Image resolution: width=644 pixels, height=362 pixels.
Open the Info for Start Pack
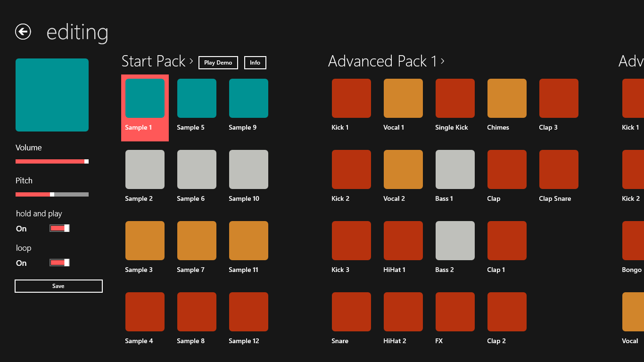tap(255, 62)
